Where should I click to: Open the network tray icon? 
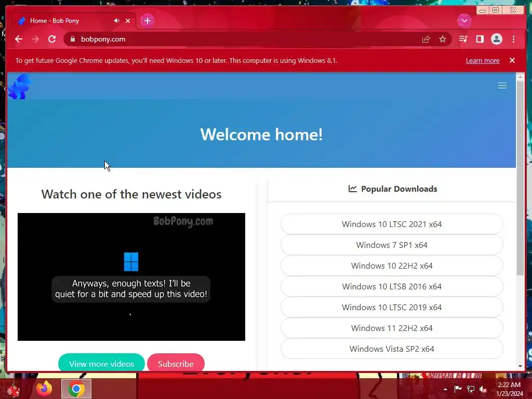(x=471, y=389)
